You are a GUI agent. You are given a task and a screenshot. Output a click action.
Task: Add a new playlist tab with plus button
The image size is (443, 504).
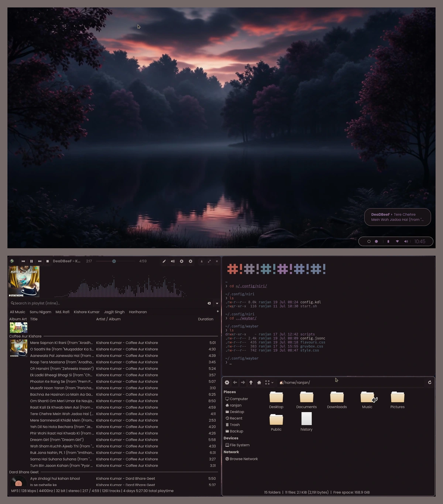coord(217,311)
